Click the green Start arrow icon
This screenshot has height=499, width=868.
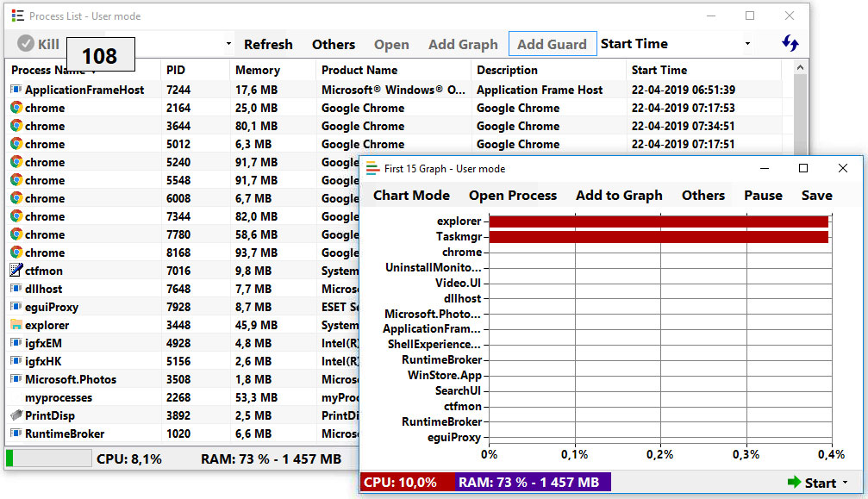pos(794,482)
